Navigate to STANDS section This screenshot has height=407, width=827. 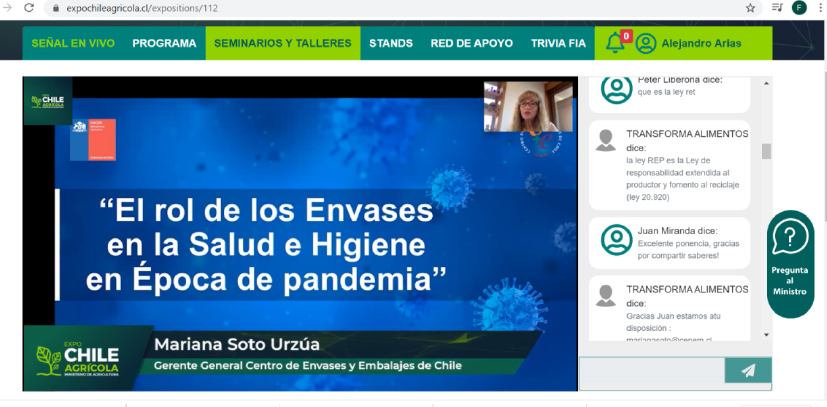390,43
